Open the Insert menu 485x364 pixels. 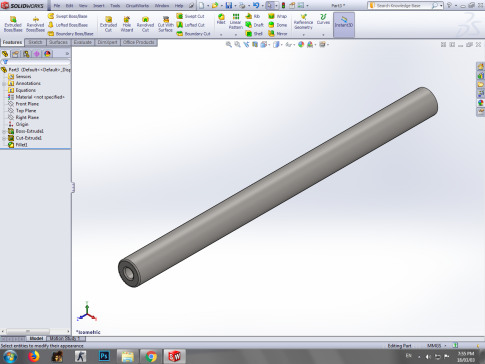click(99, 6)
